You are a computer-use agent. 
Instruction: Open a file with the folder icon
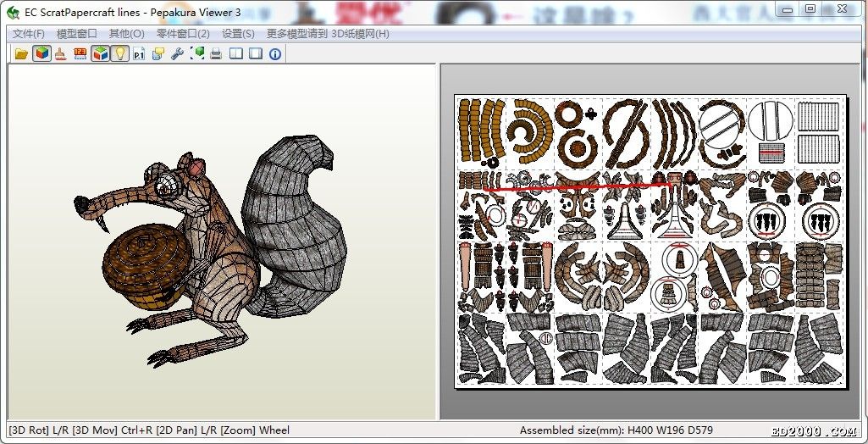coord(21,53)
